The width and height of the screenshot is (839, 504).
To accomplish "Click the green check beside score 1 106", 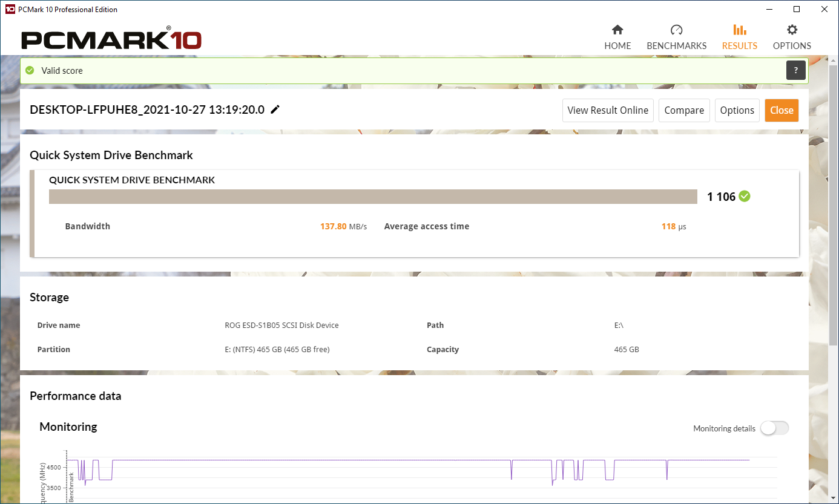I will tap(745, 196).
